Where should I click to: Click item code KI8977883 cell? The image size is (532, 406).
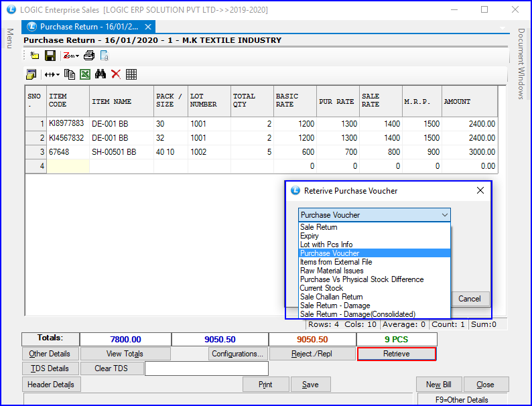[x=68, y=124]
